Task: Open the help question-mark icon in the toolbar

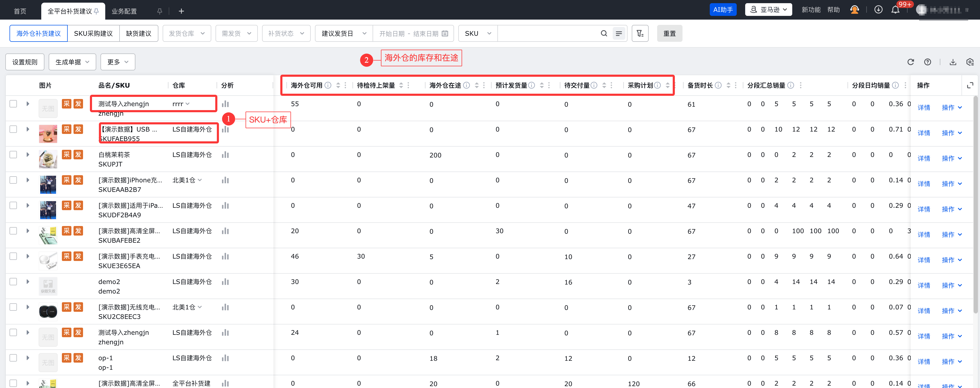Action: coord(927,62)
